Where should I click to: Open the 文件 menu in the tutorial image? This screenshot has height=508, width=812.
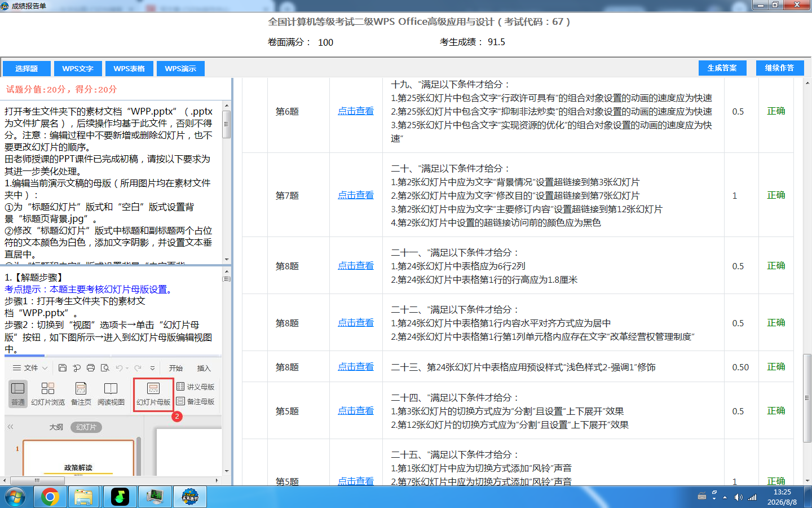pos(30,368)
